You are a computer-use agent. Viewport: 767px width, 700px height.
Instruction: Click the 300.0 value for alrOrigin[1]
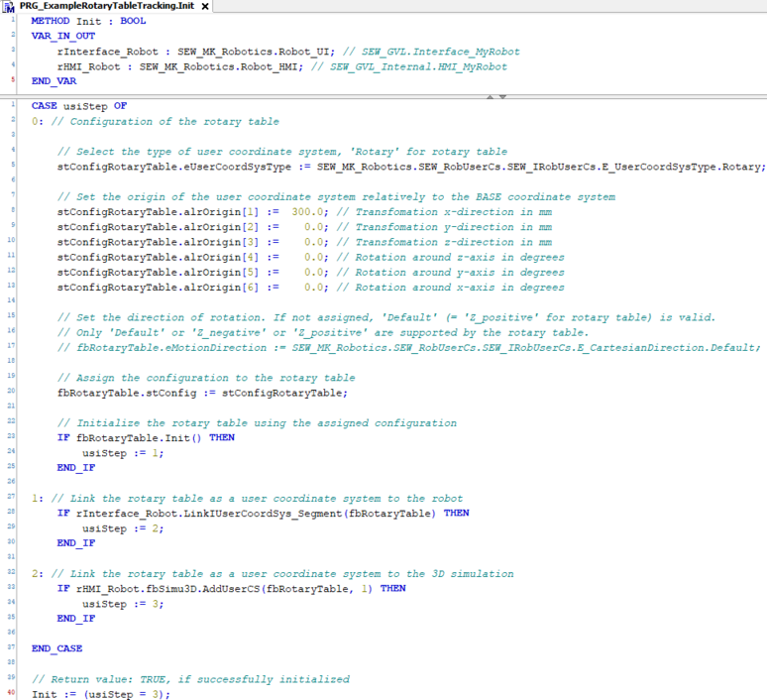point(309,211)
